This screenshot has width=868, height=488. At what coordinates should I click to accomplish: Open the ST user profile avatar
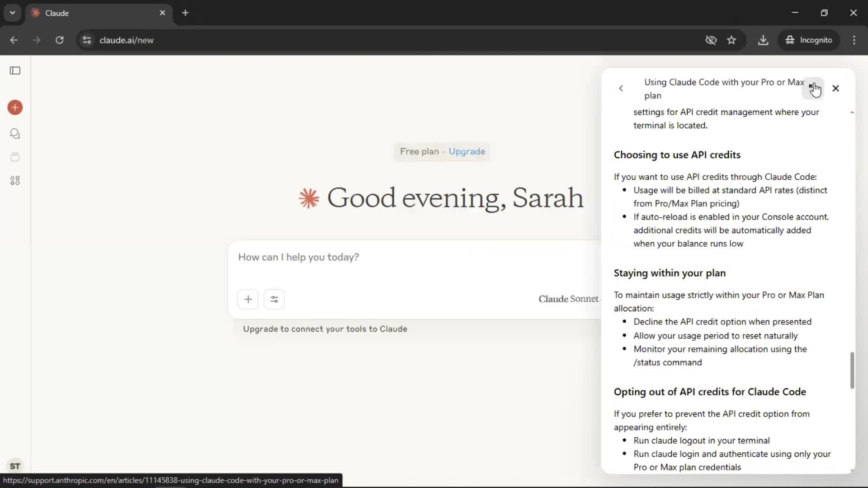(15, 466)
